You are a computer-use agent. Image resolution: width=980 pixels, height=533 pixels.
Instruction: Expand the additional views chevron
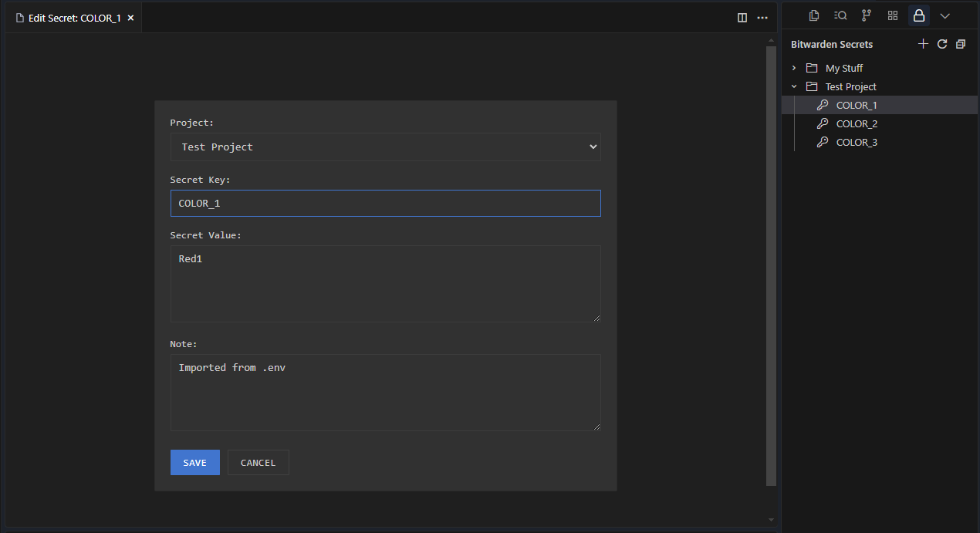(x=945, y=15)
